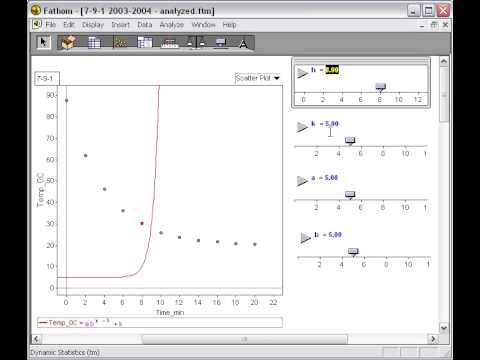Click the vertical scrollbar down arrow
480x360 pixels.
(444, 328)
